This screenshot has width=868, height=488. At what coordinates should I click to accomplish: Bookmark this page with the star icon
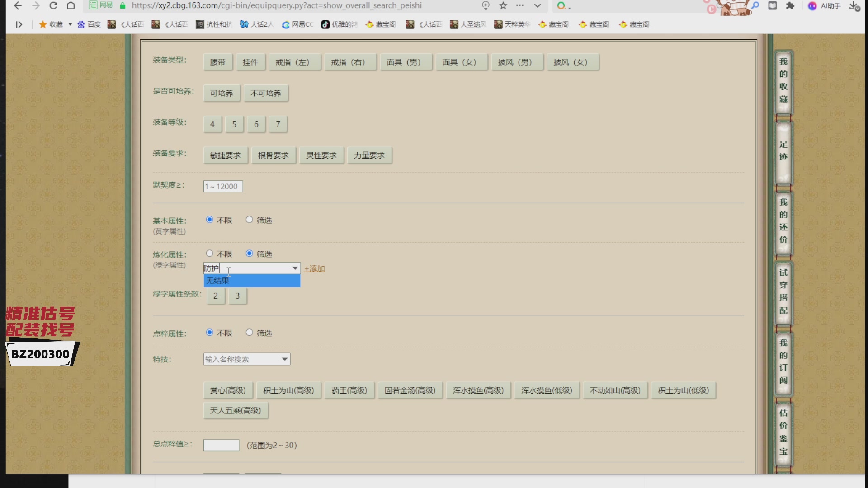click(503, 5)
